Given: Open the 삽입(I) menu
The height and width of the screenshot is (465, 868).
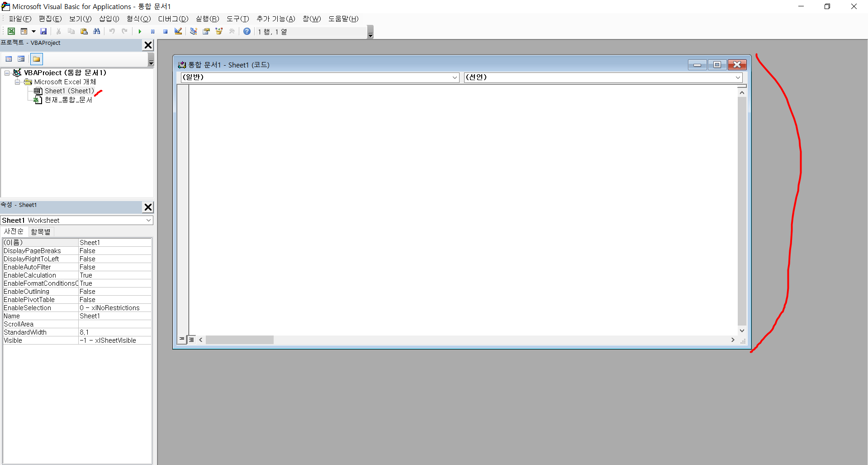Looking at the screenshot, I should point(109,19).
